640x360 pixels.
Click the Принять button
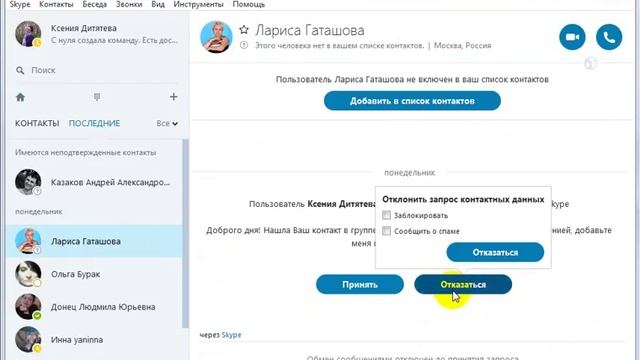pyautogui.click(x=360, y=284)
